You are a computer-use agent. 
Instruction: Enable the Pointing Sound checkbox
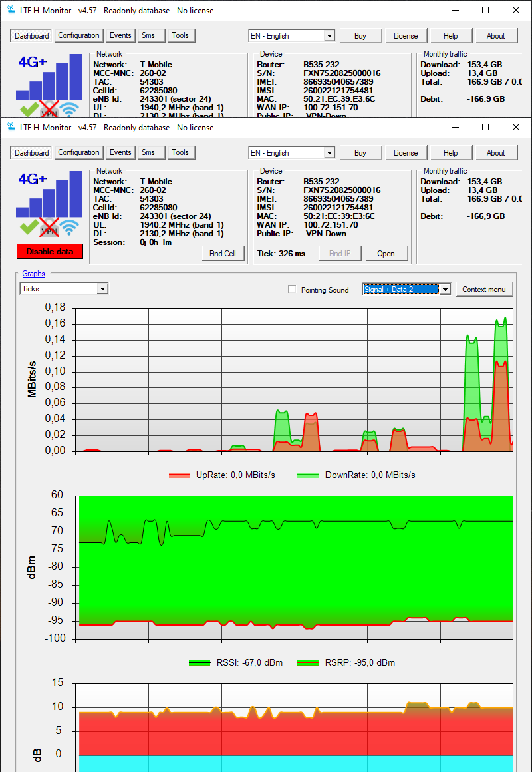(293, 289)
